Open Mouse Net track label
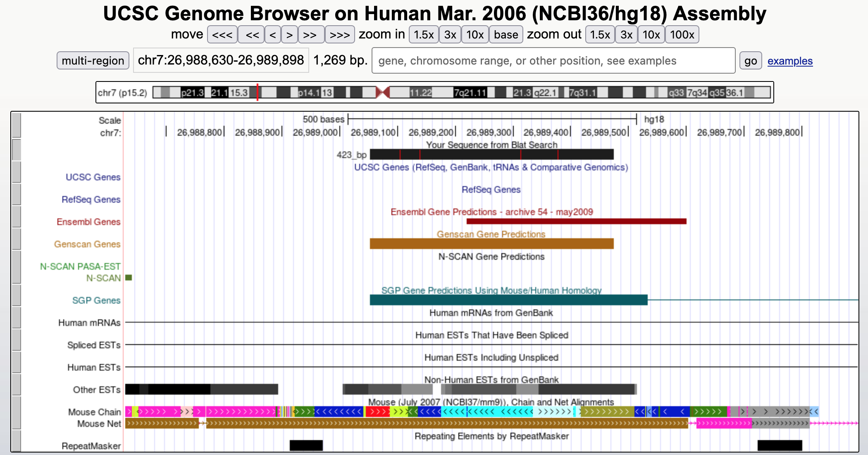Viewport: 868px width, 455px height. [99, 424]
